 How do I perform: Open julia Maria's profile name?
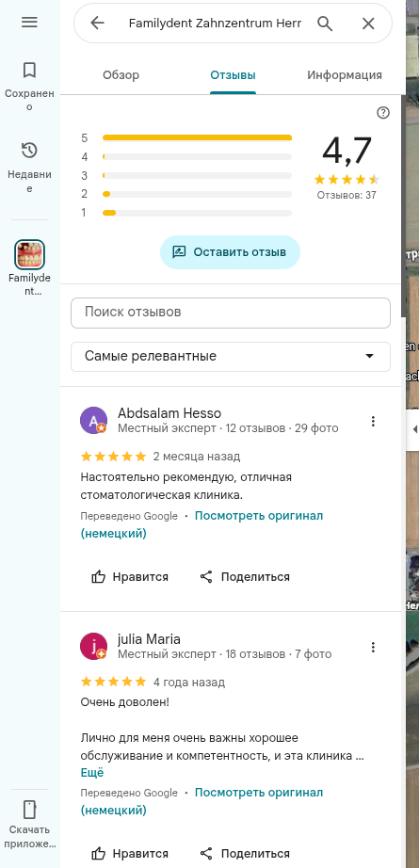click(150, 639)
